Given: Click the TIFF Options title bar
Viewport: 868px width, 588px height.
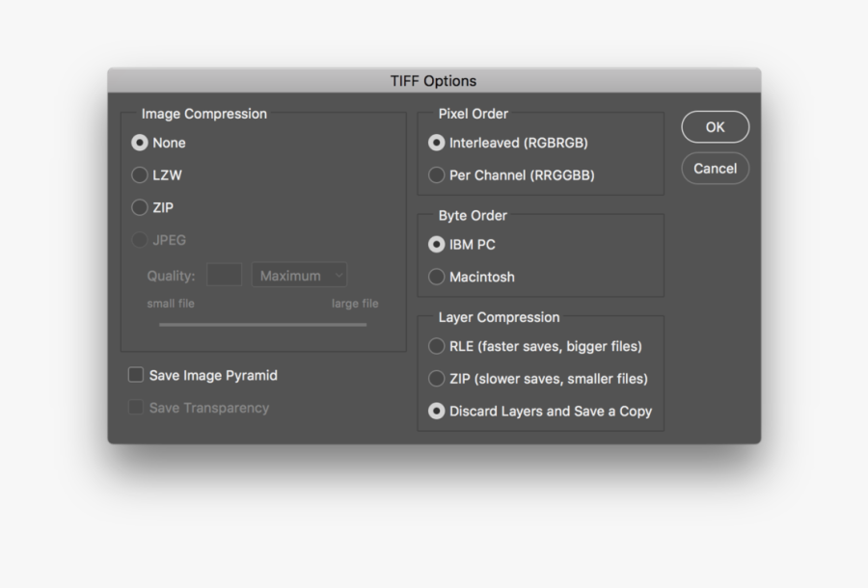Looking at the screenshot, I should tap(433, 81).
